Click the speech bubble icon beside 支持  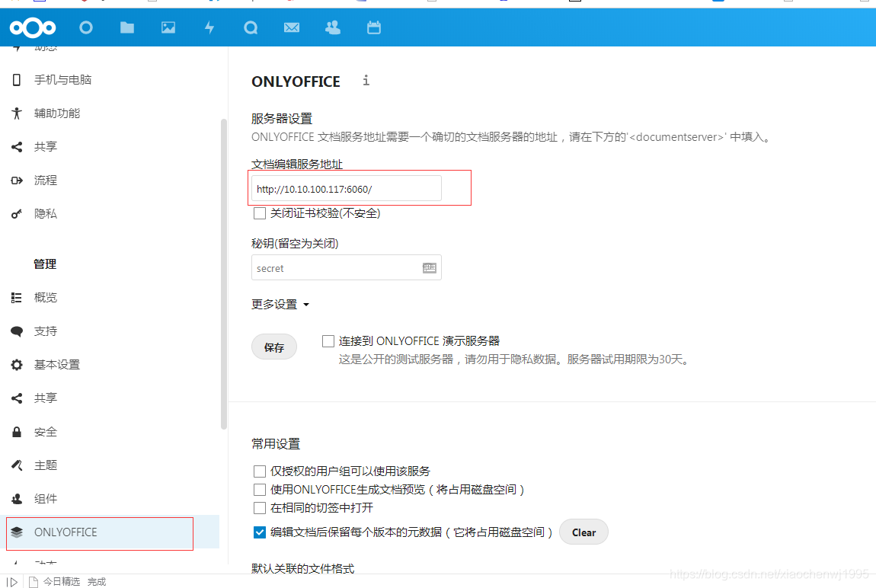click(x=17, y=331)
